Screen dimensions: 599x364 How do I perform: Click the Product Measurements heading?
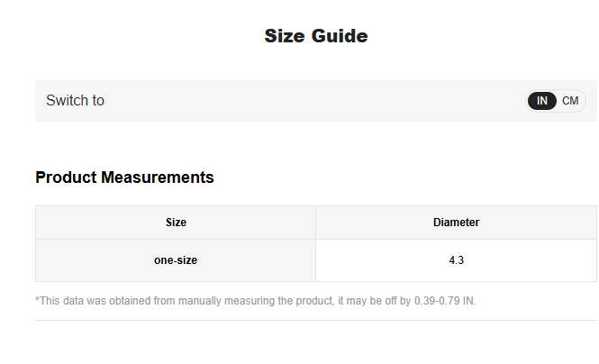coord(124,177)
